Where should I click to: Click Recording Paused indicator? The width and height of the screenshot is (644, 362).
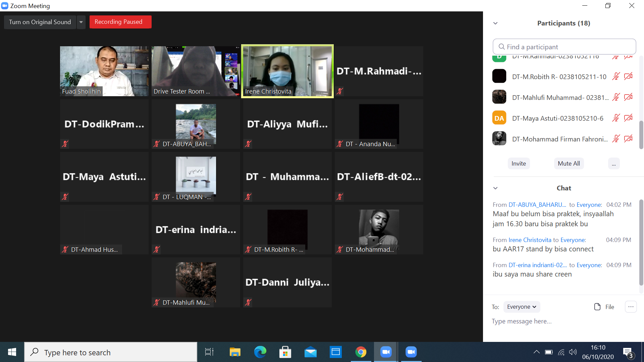click(120, 22)
